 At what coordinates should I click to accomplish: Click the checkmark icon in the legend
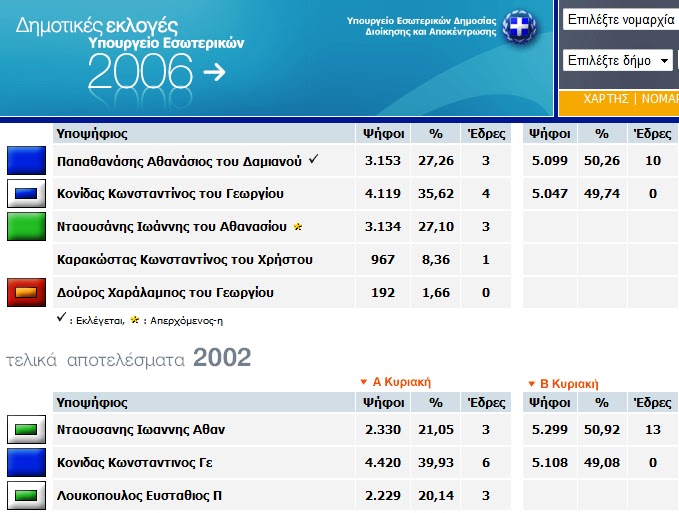pos(61,318)
